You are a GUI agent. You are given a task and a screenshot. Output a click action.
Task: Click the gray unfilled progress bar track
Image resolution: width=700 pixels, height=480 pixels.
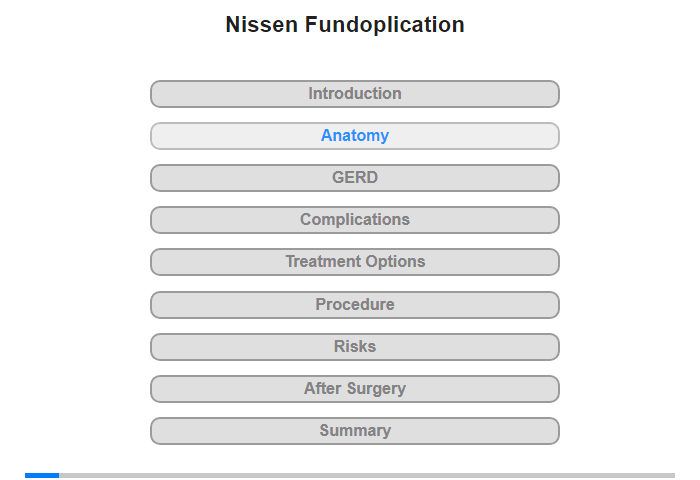pos(367,476)
